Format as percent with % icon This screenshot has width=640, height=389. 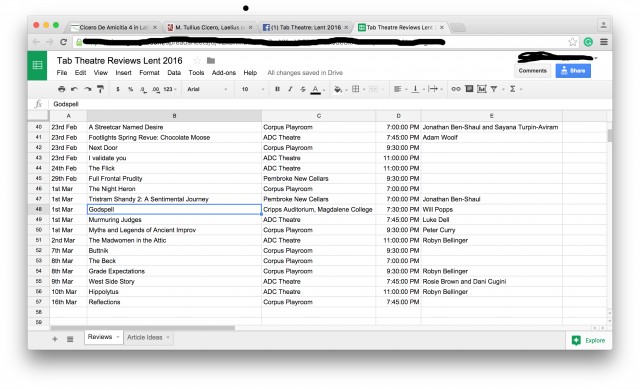(131, 89)
